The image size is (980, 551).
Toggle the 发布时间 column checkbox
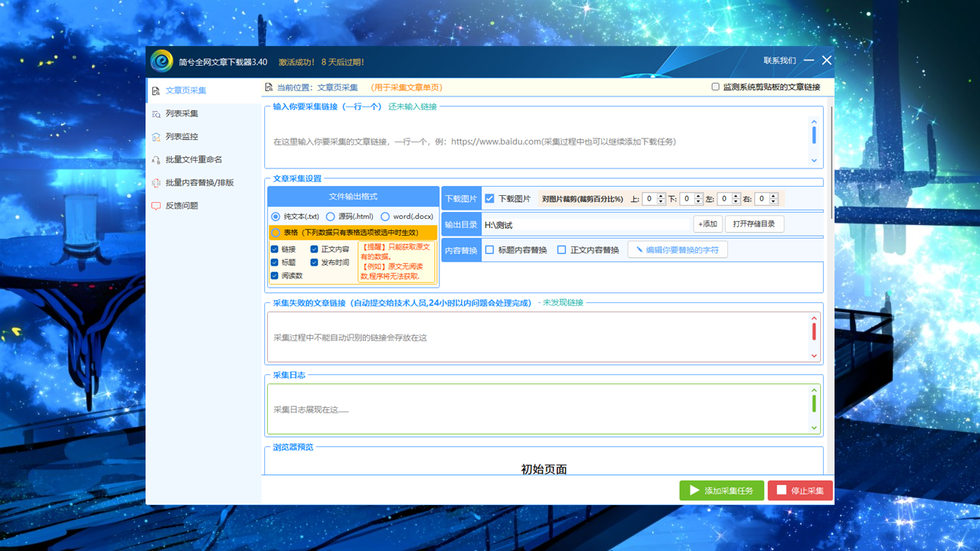click(x=315, y=262)
